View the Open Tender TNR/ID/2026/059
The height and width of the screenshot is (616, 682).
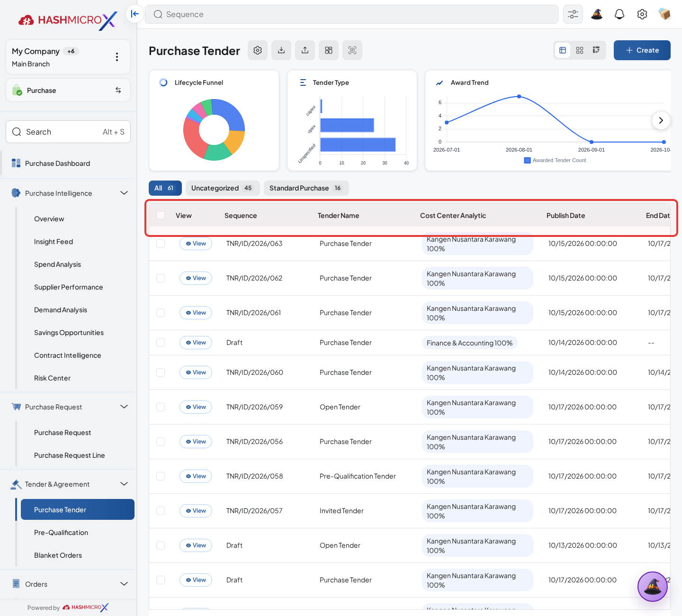click(196, 407)
